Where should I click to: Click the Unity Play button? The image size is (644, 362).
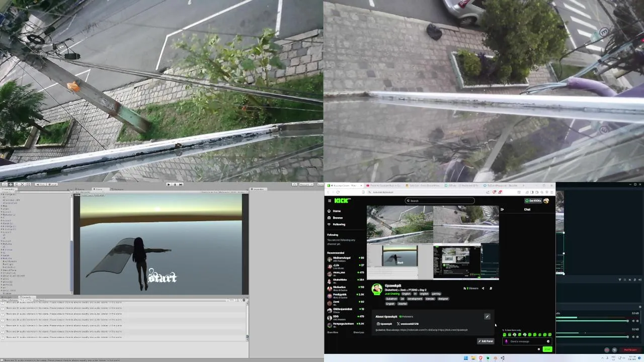(169, 185)
